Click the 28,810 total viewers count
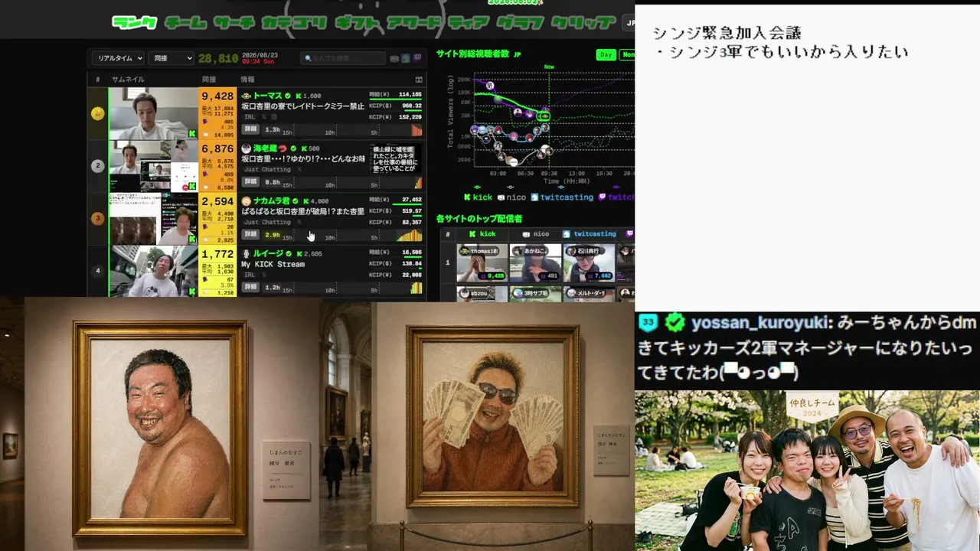This screenshot has width=980, height=551. pyautogui.click(x=218, y=58)
